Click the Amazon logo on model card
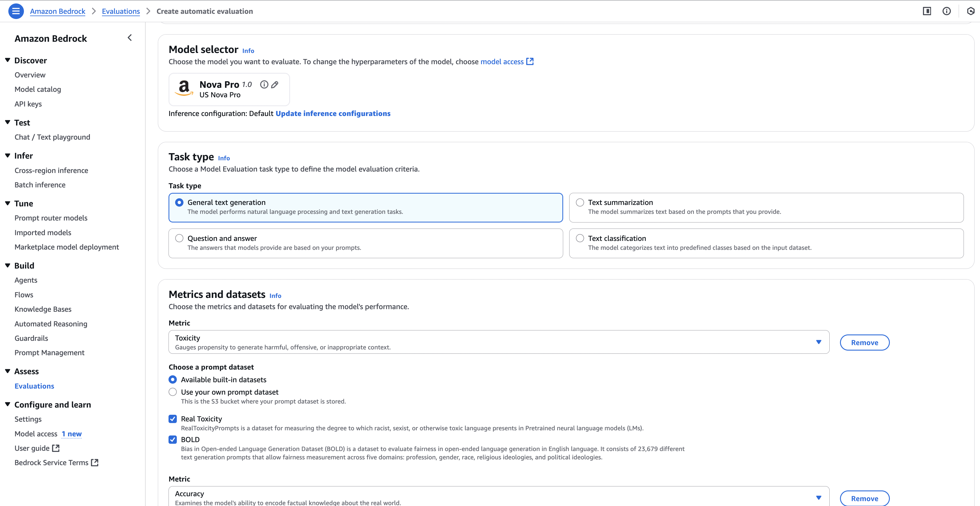 [184, 88]
